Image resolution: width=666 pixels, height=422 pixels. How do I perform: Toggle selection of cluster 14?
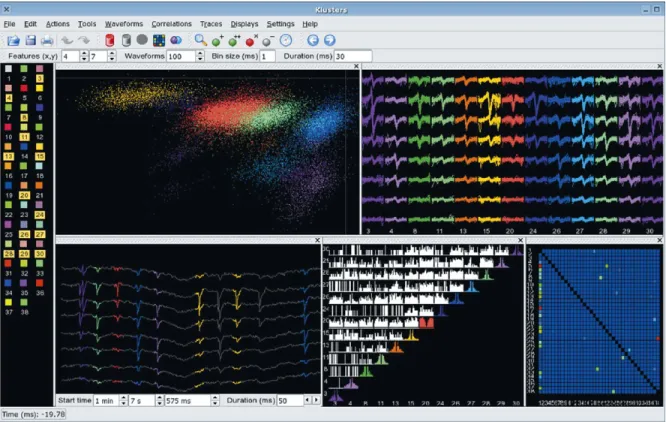[x=24, y=156]
